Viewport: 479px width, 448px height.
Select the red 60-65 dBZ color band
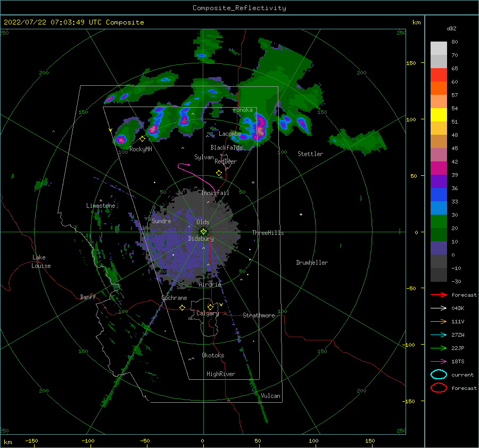point(439,75)
